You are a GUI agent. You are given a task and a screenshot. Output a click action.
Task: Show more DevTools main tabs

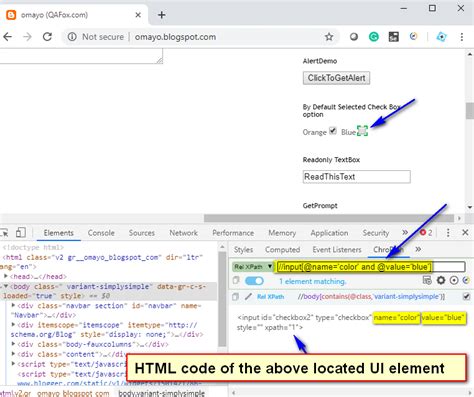coord(405,232)
